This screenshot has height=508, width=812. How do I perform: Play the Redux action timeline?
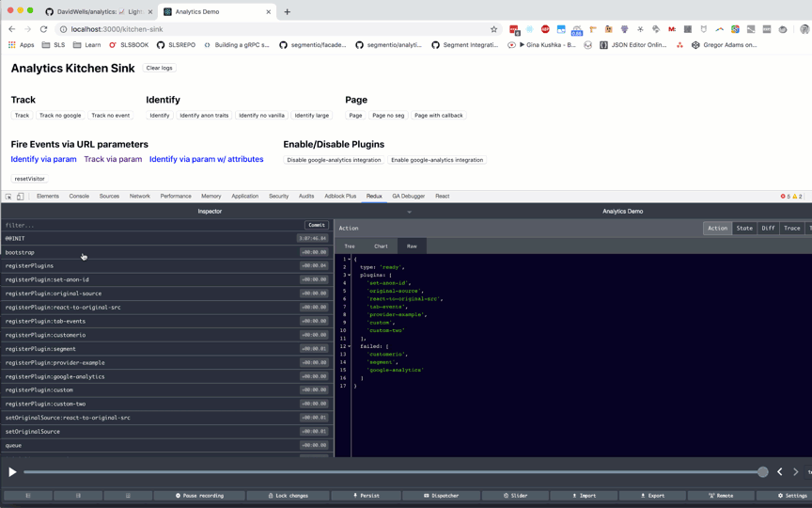pos(12,471)
